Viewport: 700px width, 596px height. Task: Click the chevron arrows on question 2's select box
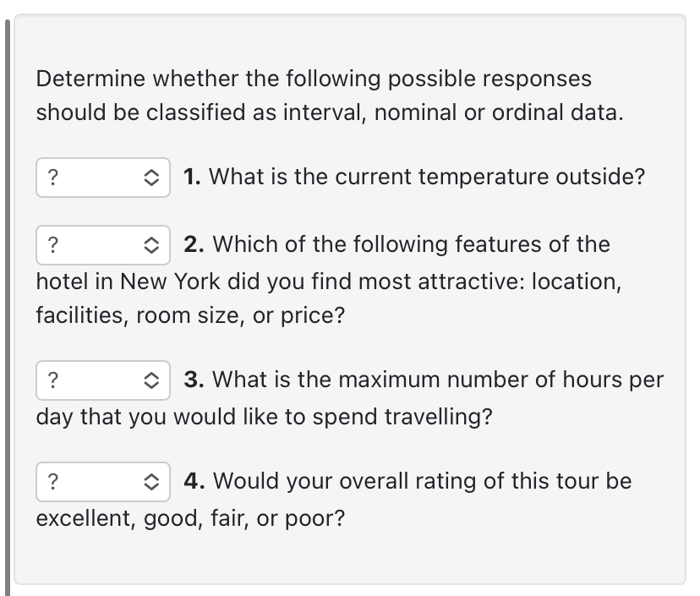(x=150, y=245)
